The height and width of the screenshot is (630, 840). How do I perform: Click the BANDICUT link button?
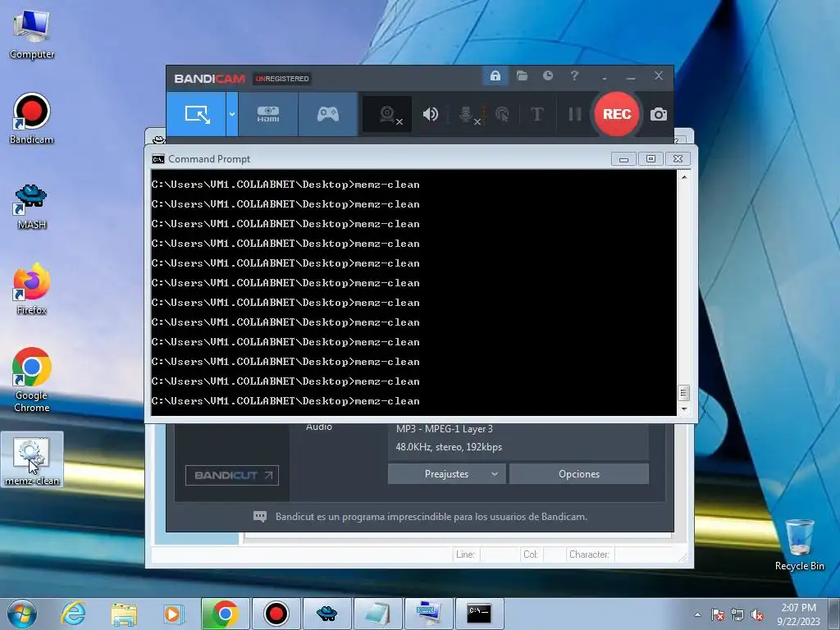click(x=232, y=475)
